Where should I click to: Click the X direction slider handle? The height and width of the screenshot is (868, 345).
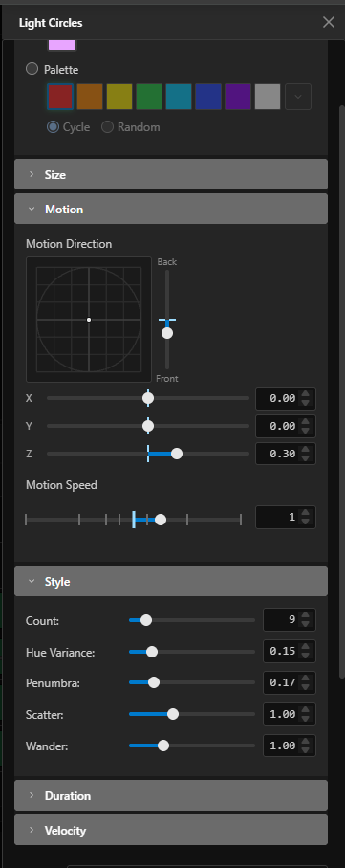(148, 398)
